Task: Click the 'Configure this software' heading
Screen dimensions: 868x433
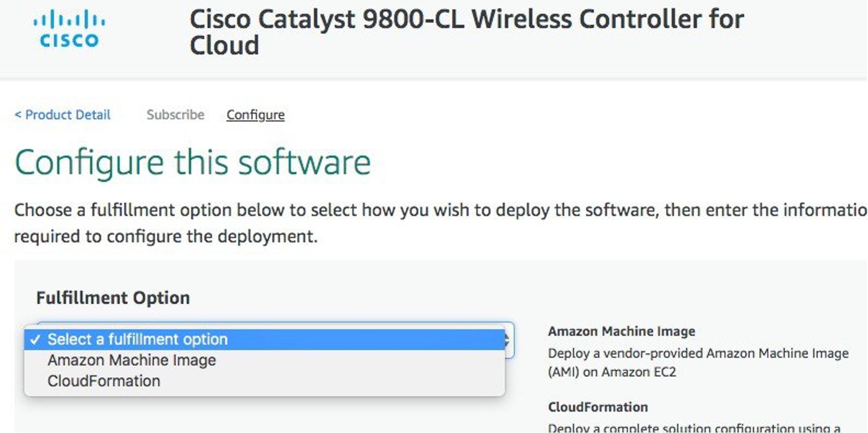Action: pos(193,163)
